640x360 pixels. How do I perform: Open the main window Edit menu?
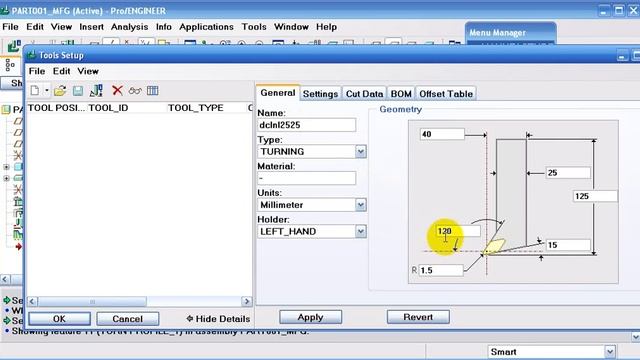[35, 27]
